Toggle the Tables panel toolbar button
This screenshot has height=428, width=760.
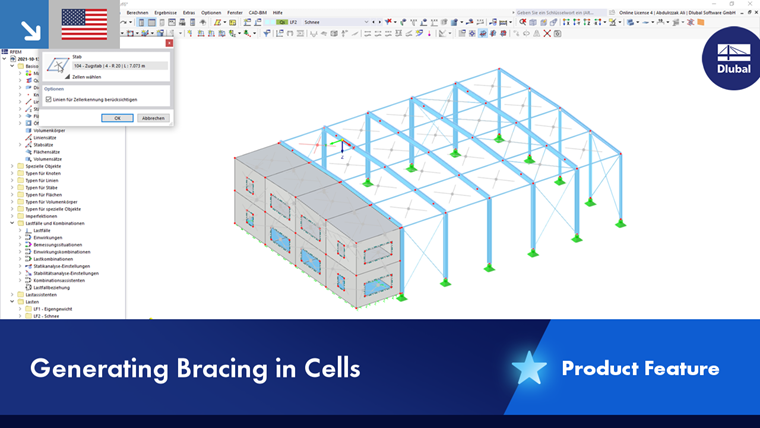coord(152,22)
